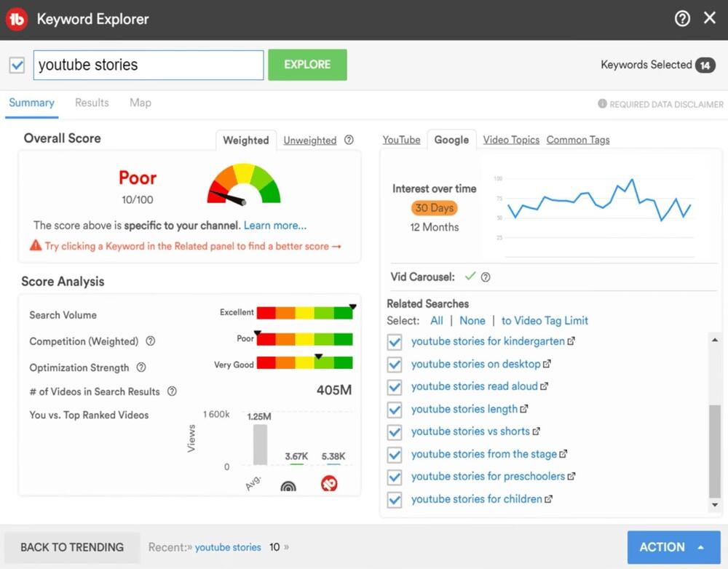The width and height of the screenshot is (728, 569).
Task: Toggle the checkbox beside the keyword search field
Action: click(17, 65)
